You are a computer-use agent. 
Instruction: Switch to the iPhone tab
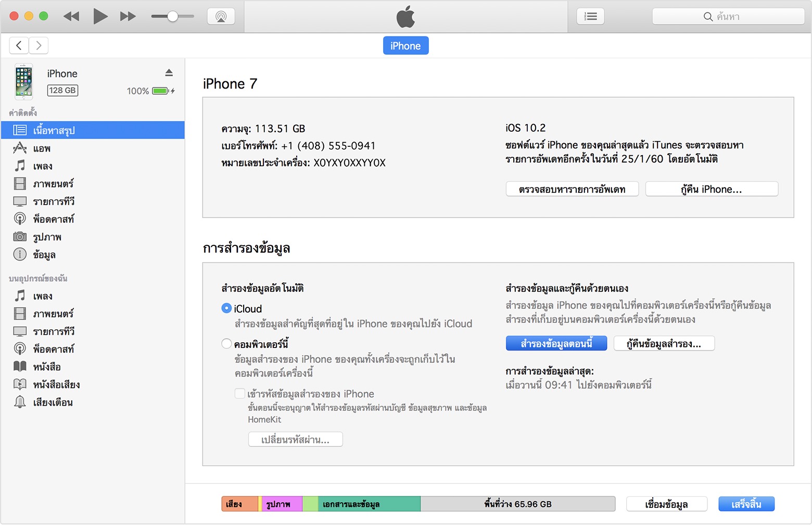(x=405, y=45)
